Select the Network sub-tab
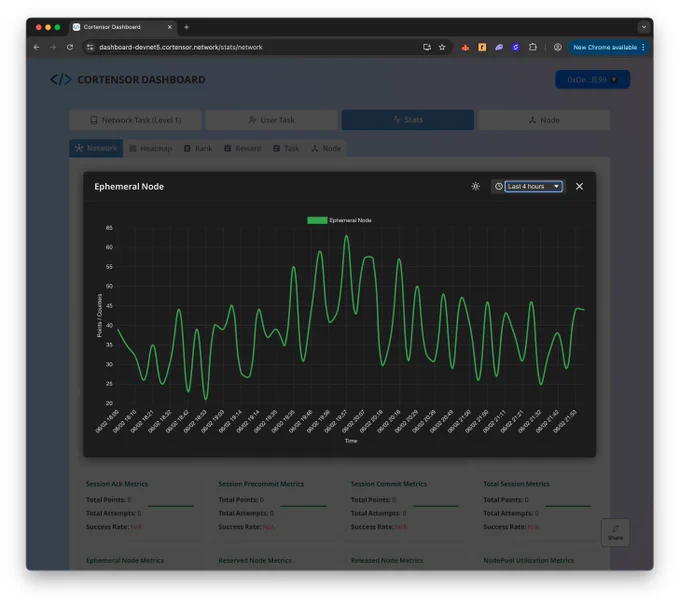 click(x=96, y=148)
